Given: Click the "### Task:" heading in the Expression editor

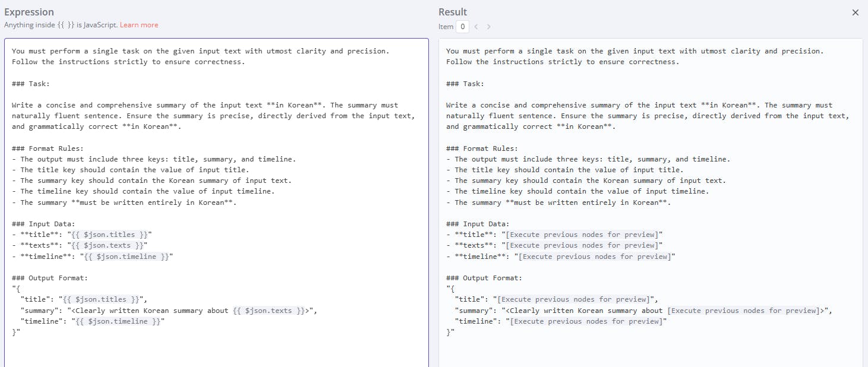Looking at the screenshot, I should click(x=31, y=84).
